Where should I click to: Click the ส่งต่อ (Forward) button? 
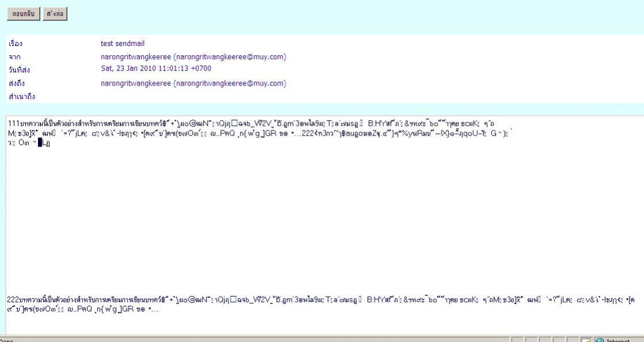(x=55, y=14)
